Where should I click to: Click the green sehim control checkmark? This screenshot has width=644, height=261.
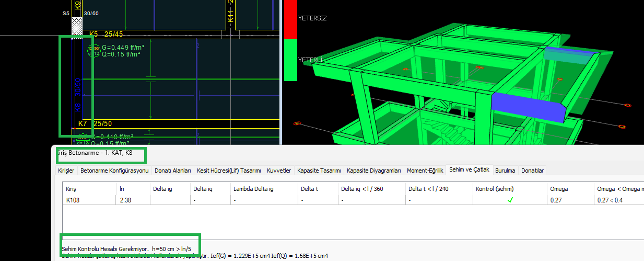[510, 200]
